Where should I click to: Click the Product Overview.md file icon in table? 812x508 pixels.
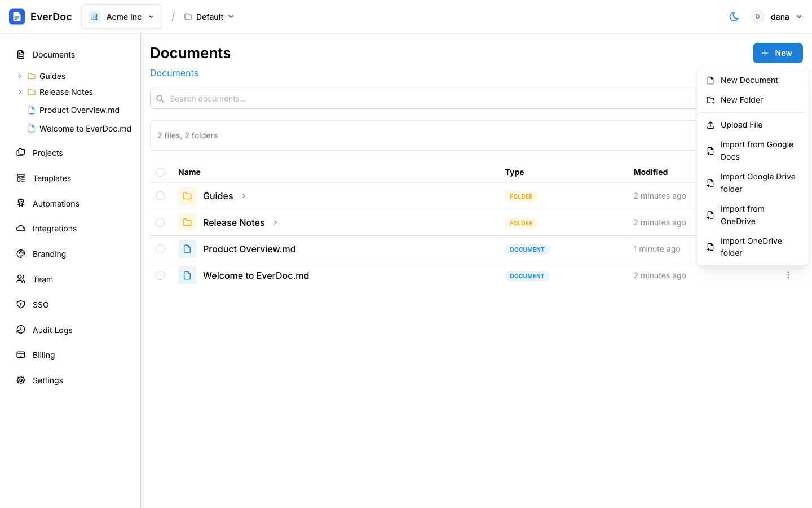[187, 249]
